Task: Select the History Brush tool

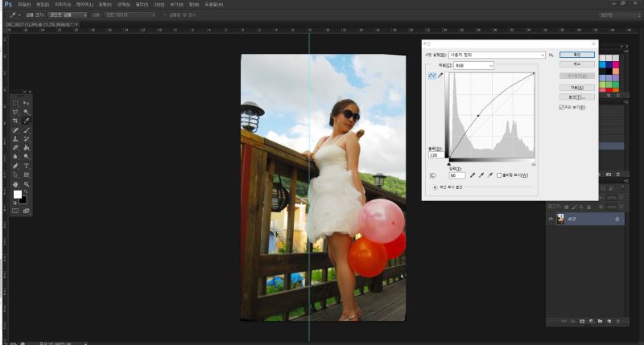Action: click(27, 139)
